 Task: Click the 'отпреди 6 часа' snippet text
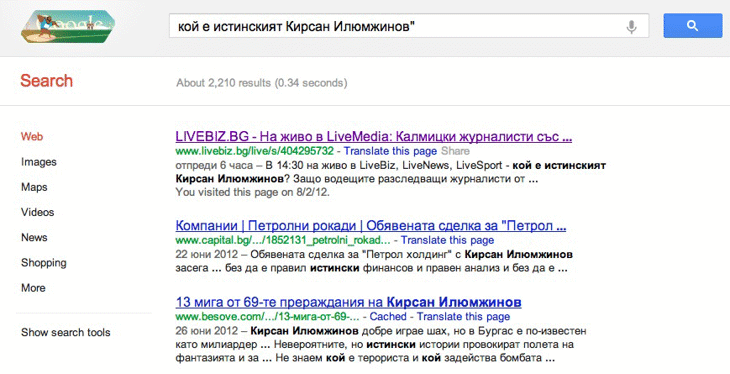[x=215, y=165]
